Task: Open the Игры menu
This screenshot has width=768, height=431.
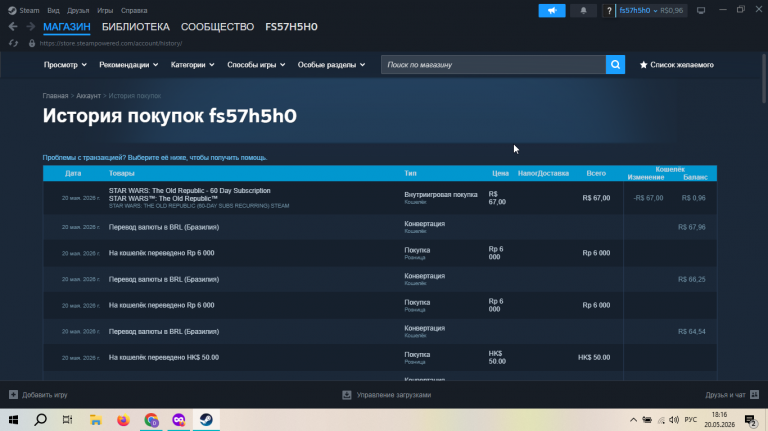Action: (105, 10)
